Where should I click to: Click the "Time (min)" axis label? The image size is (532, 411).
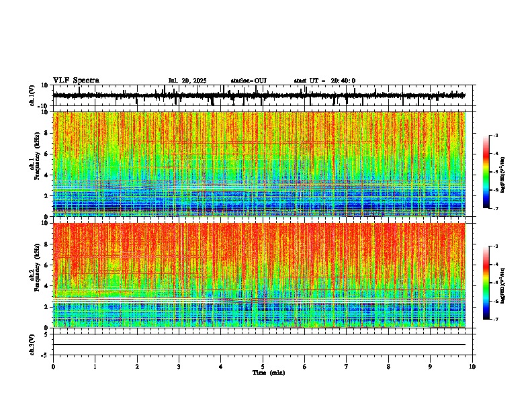tap(269, 373)
